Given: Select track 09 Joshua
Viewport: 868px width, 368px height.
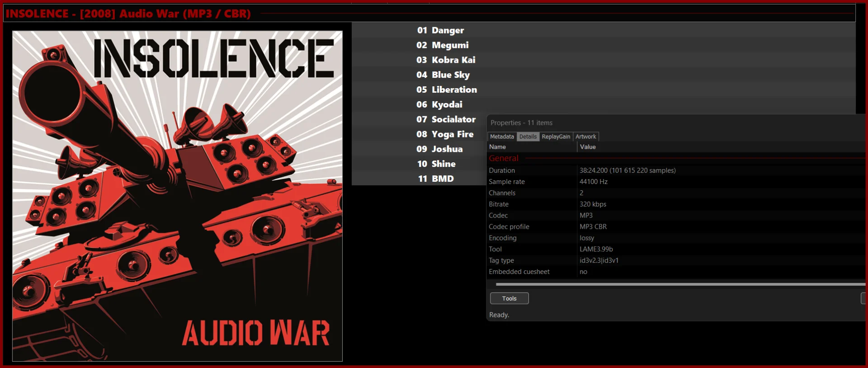Looking at the screenshot, I should pyautogui.click(x=419, y=149).
